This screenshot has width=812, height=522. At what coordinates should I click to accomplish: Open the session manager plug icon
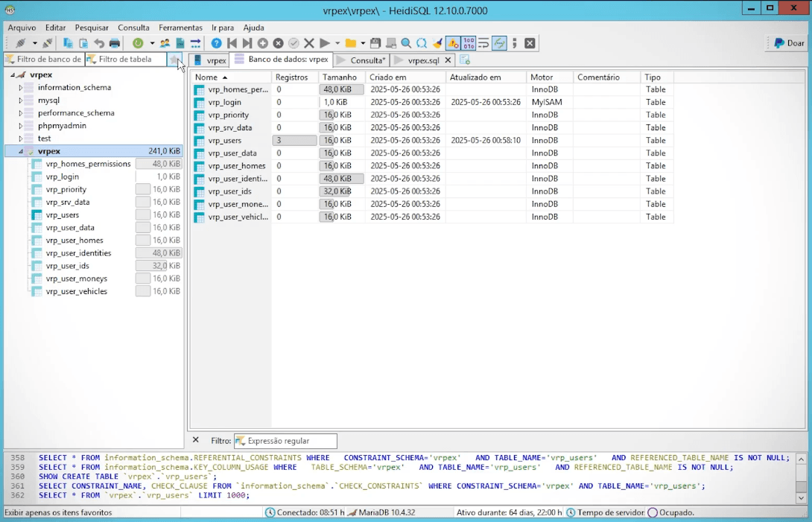(21, 43)
